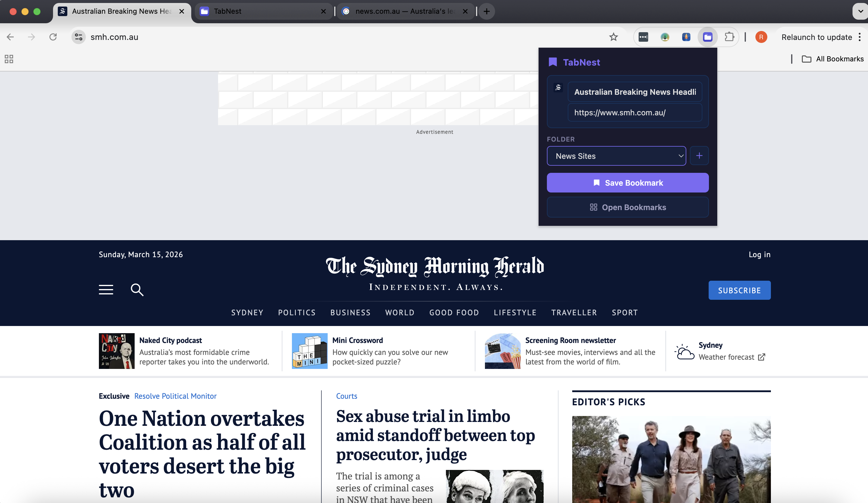This screenshot has width=868, height=503.
Task: Click the TabNest extension toolbar icon
Action: click(707, 37)
